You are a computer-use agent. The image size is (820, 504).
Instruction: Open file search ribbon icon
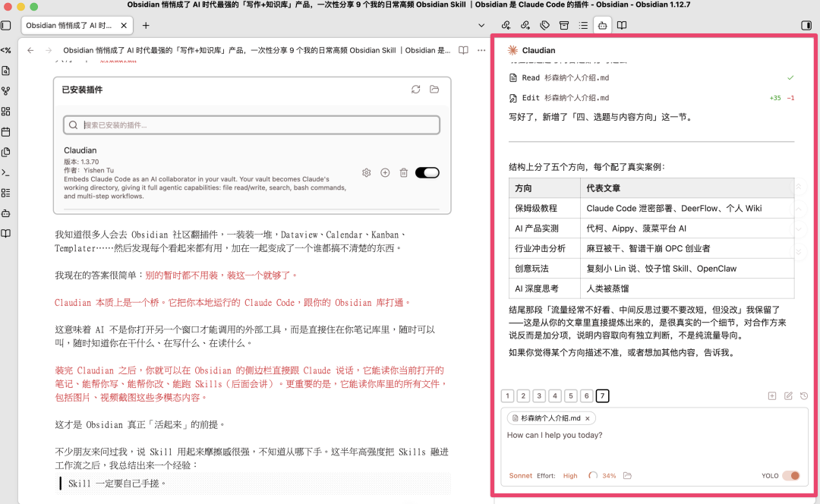coord(6,71)
